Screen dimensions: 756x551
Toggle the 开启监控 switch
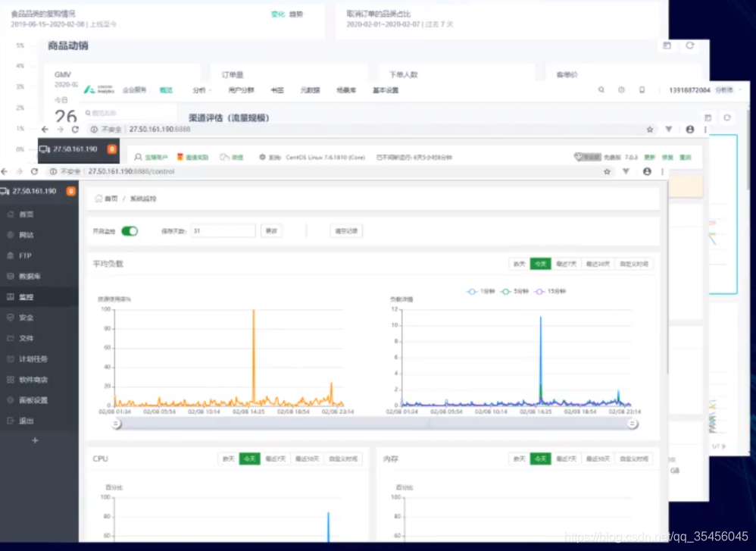(130, 231)
